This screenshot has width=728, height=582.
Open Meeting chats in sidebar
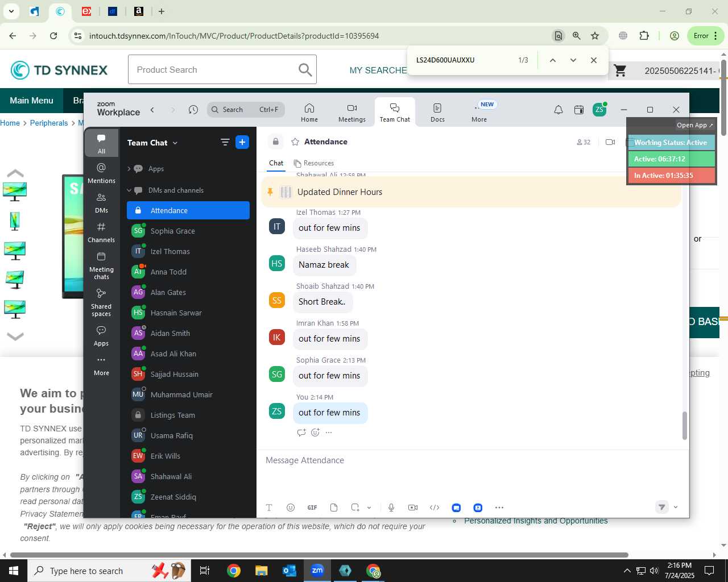[101, 265]
